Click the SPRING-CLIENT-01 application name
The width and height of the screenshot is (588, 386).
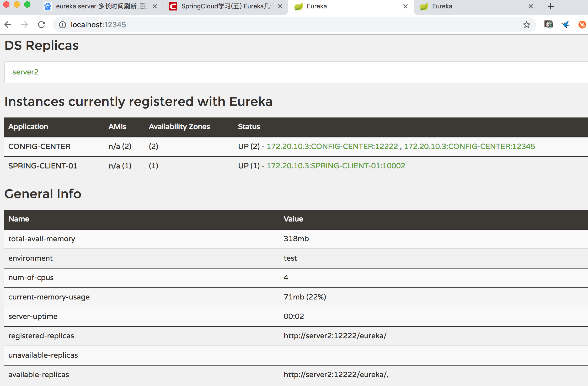[43, 166]
